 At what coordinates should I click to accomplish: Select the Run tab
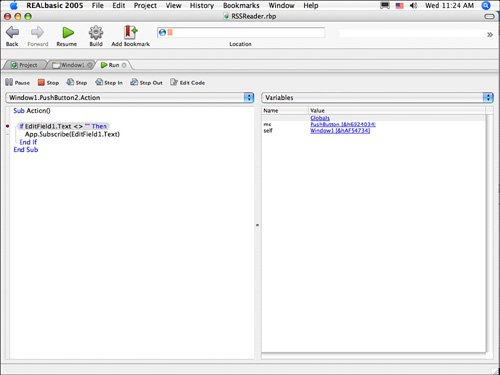coord(113,65)
